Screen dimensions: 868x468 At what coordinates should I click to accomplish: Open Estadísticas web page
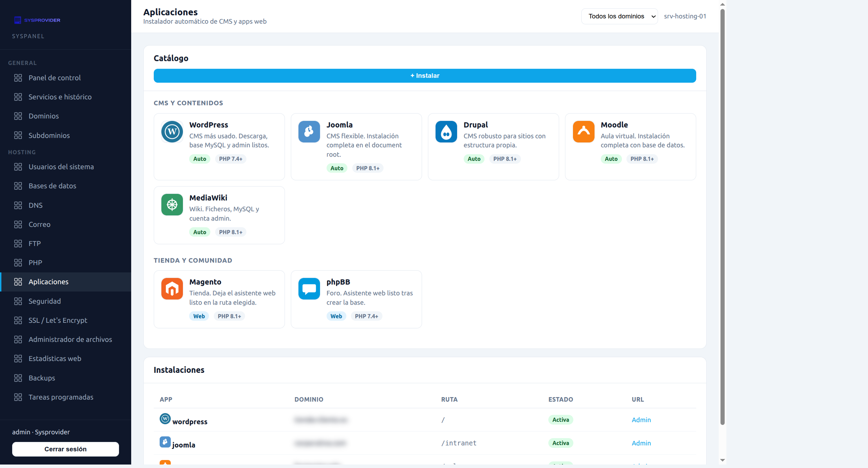click(x=66, y=358)
